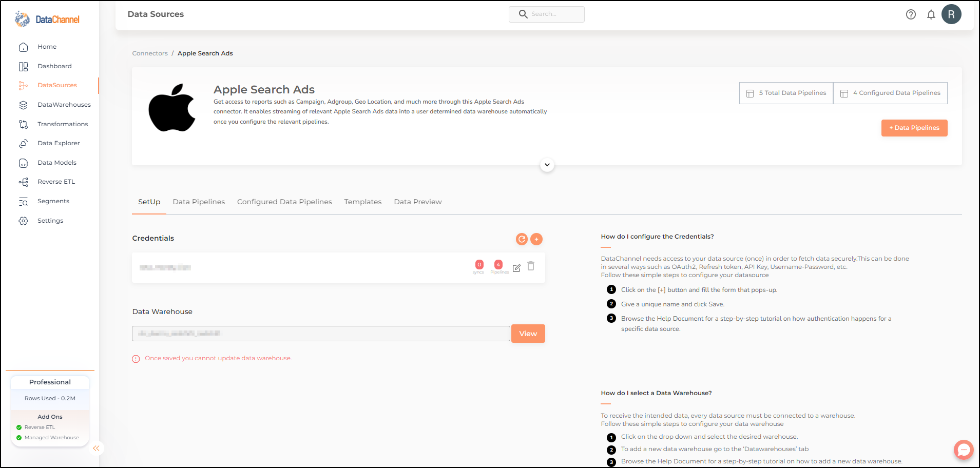
Task: Open Data Explorer from the sidebar label
Action: [59, 144]
